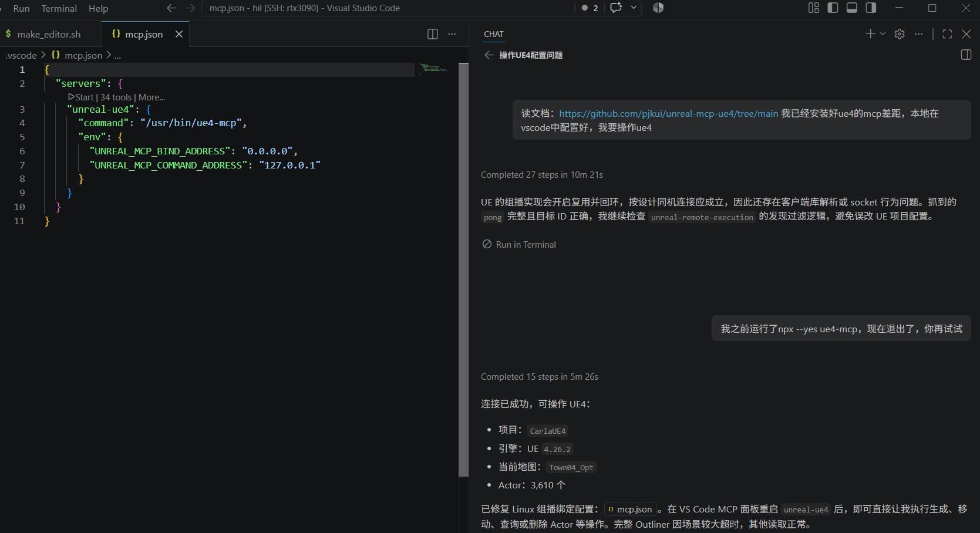Screen dimensions: 980x533
Task: Open the mcp.json file chip in chat
Action: pyautogui.click(x=629, y=510)
